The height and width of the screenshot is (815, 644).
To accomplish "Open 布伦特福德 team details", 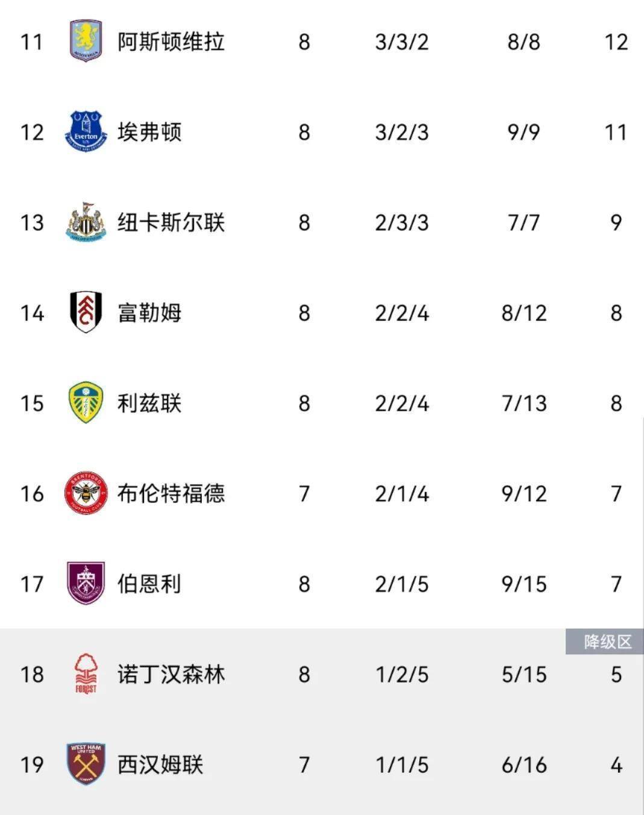I will tap(171, 494).
